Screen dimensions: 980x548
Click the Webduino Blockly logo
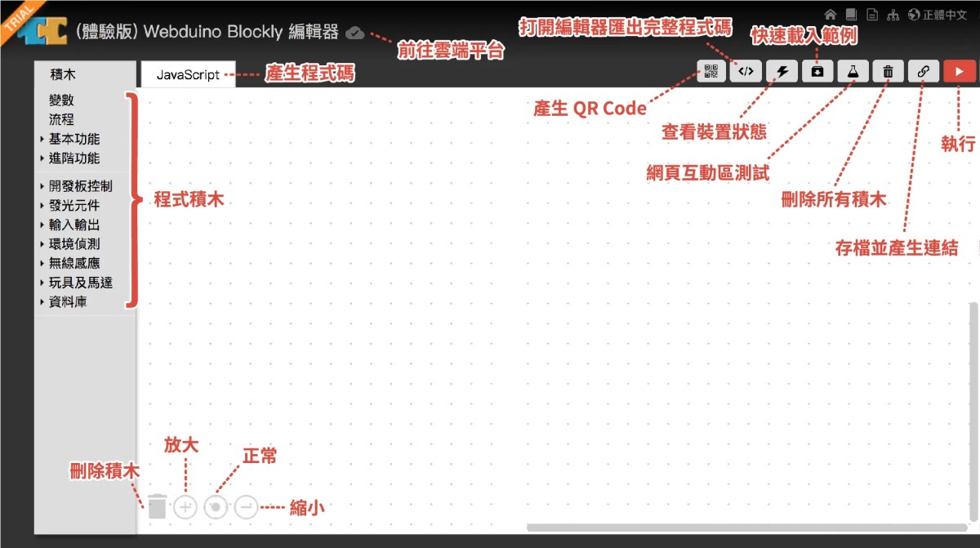(42, 30)
